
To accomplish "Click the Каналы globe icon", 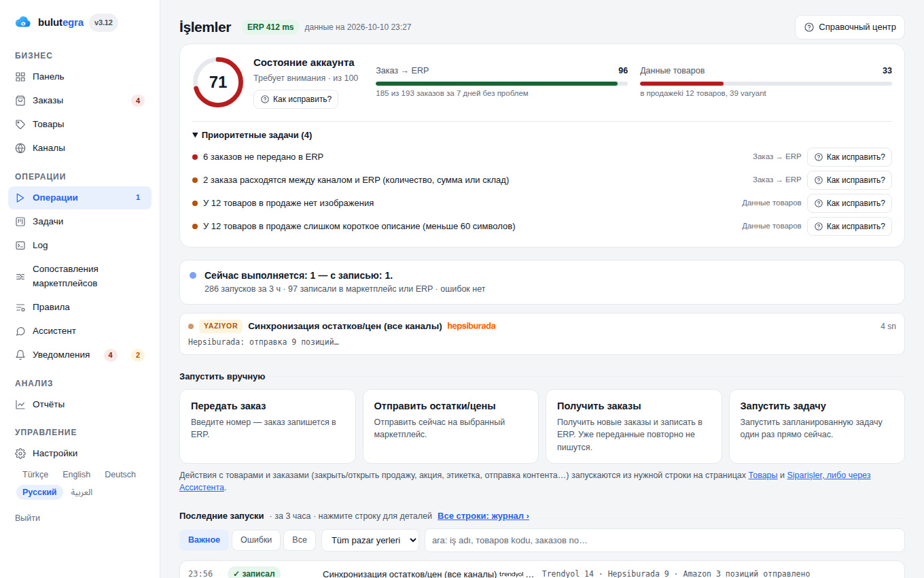I will [x=20, y=148].
